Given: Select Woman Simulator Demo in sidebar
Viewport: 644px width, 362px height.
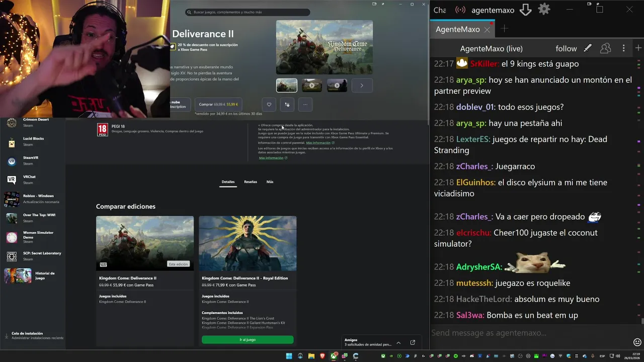Looking at the screenshot, I should pos(33,237).
